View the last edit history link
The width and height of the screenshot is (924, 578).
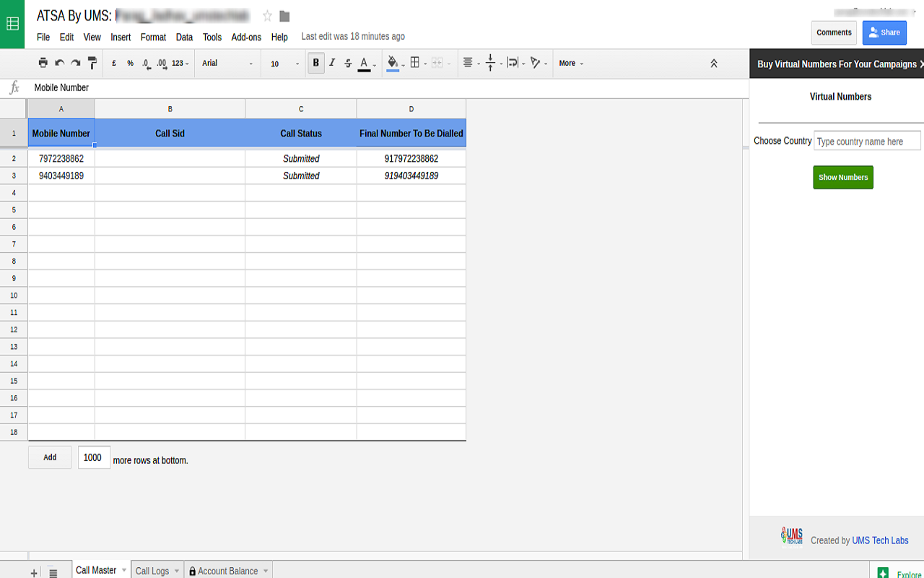pos(353,36)
